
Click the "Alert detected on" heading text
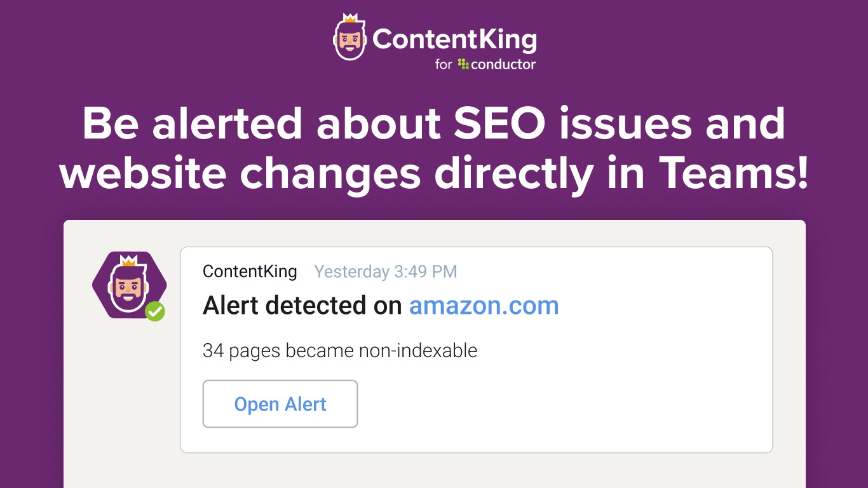coord(302,306)
